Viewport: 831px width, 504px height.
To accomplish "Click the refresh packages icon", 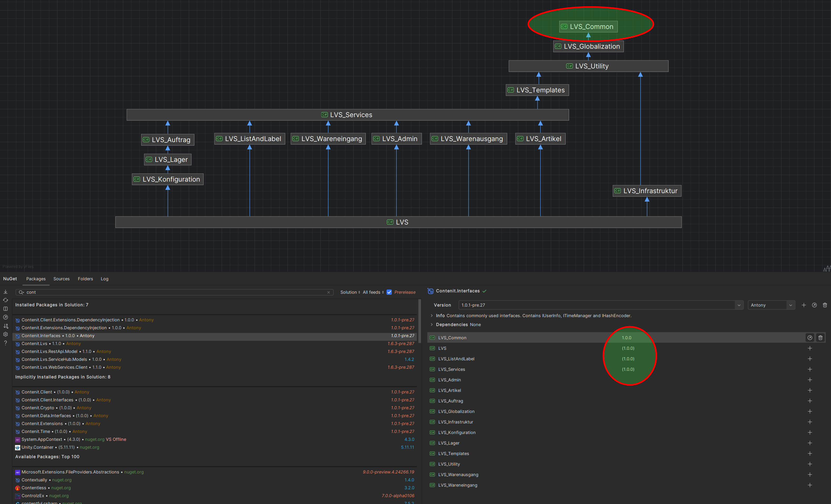I will click(5, 300).
